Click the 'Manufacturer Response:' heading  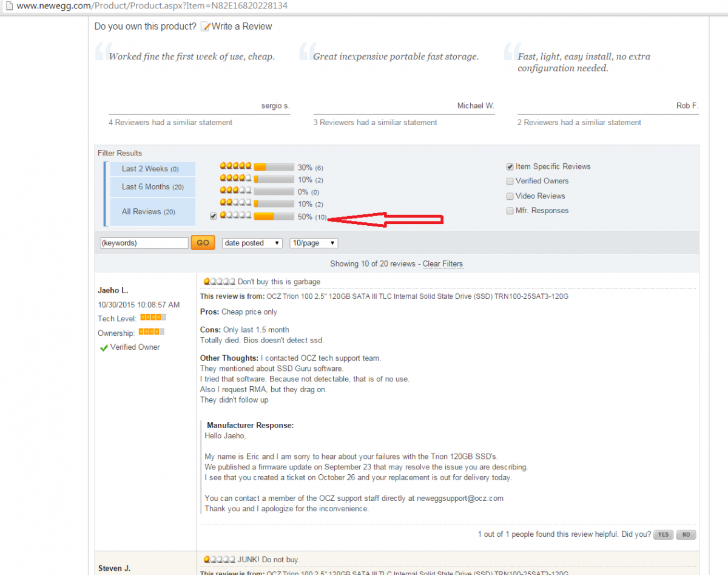pyautogui.click(x=250, y=426)
